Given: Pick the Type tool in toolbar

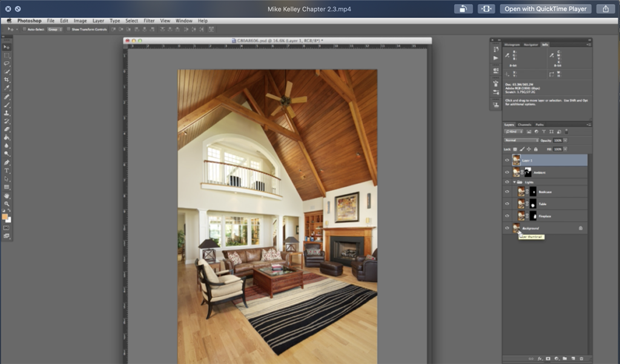Looking at the screenshot, I should coord(7,171).
